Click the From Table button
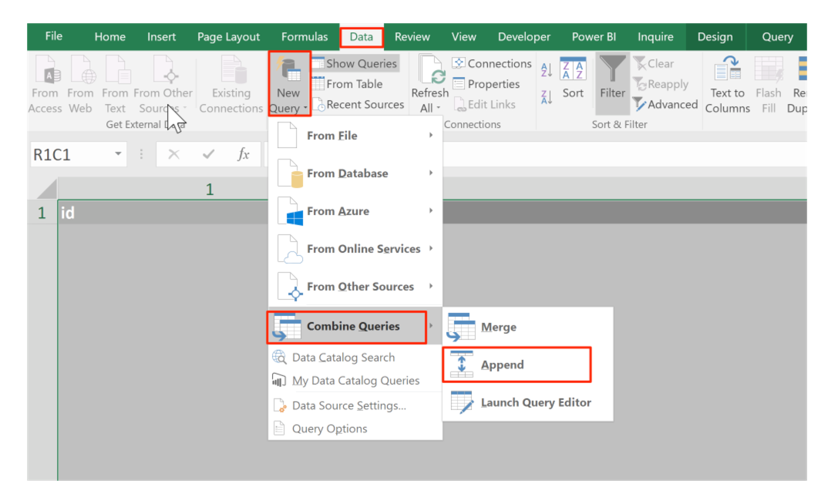 click(x=348, y=84)
